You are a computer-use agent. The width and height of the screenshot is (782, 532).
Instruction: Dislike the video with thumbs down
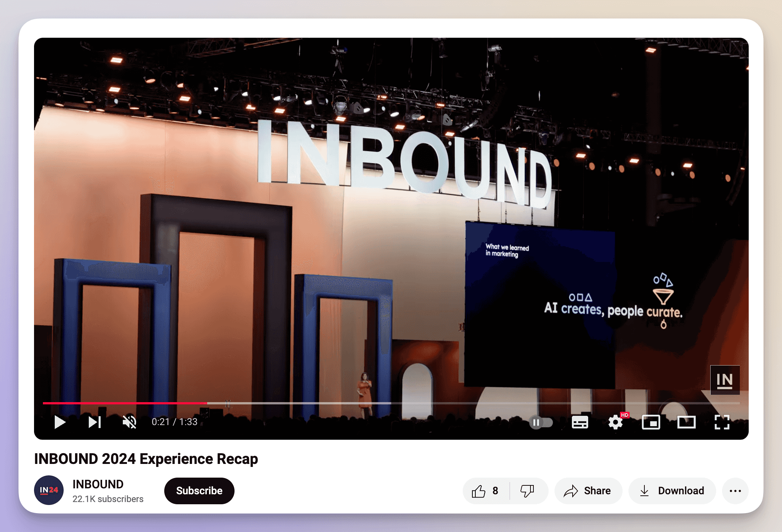coord(527,491)
